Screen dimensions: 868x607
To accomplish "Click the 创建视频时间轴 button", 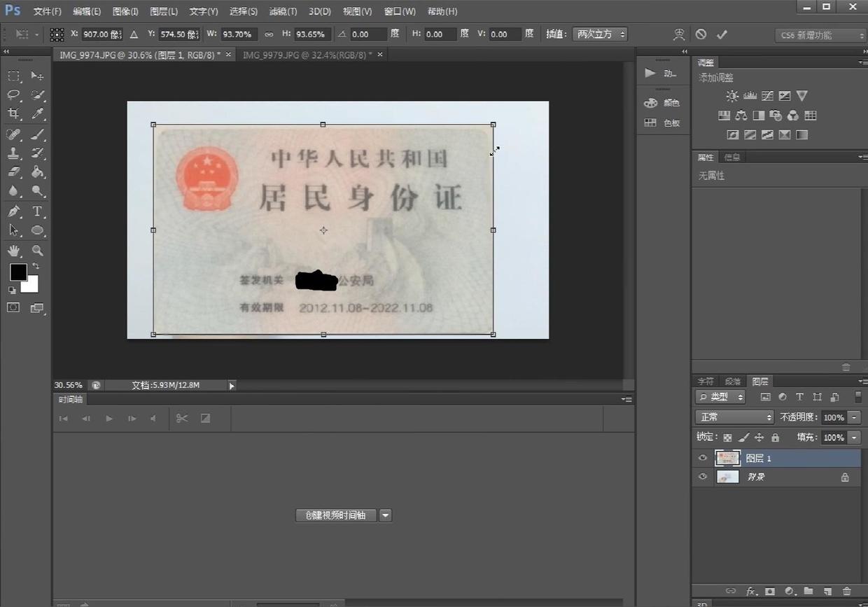I will click(336, 515).
